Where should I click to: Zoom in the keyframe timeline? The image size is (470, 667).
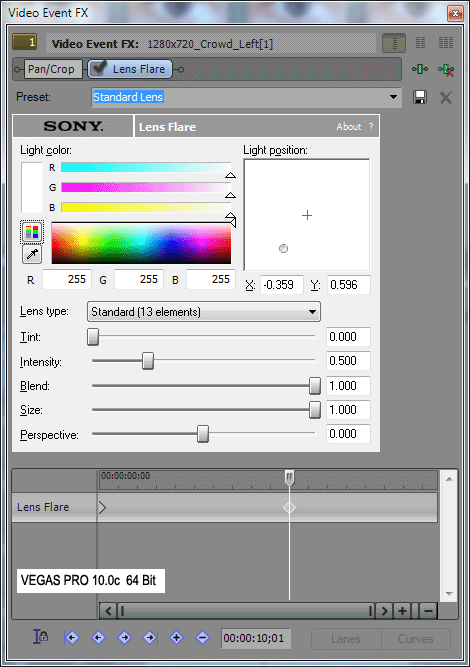(x=402, y=611)
